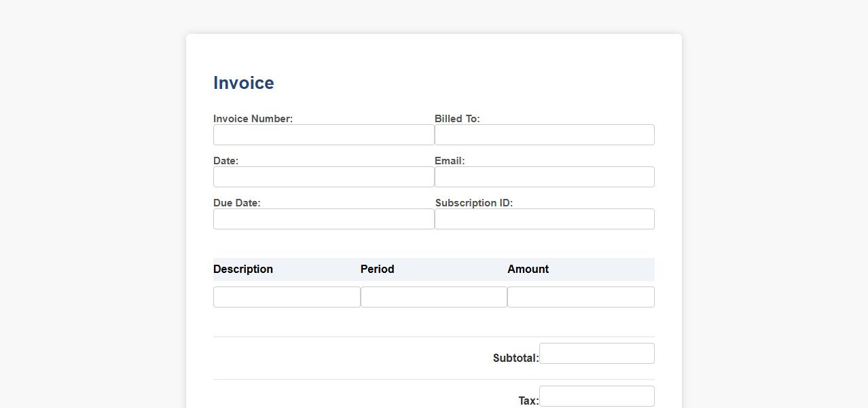This screenshot has width=868, height=408.
Task: Click the Subtotal input box
Action: coord(596,353)
